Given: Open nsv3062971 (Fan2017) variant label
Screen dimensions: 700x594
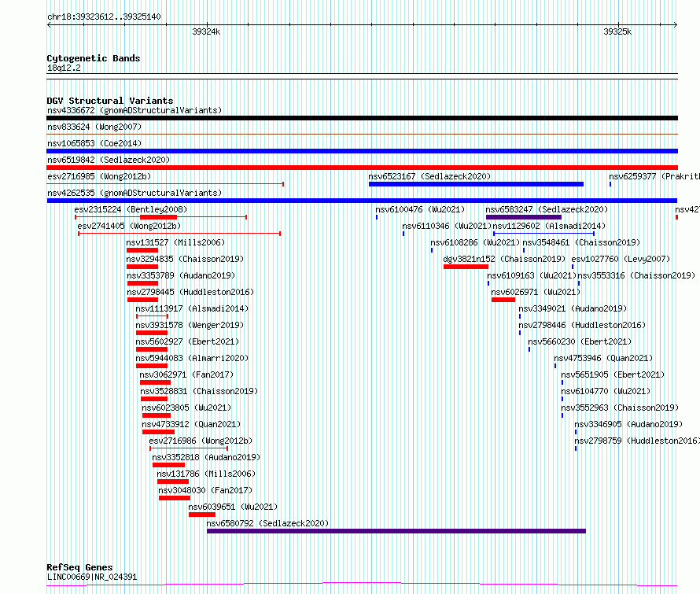Looking at the screenshot, I should [186, 374].
